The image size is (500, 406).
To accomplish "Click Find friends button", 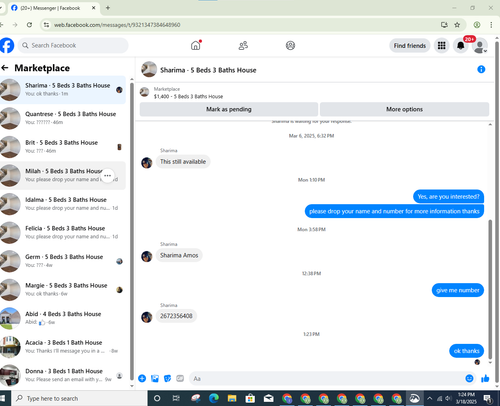I will tap(410, 46).
